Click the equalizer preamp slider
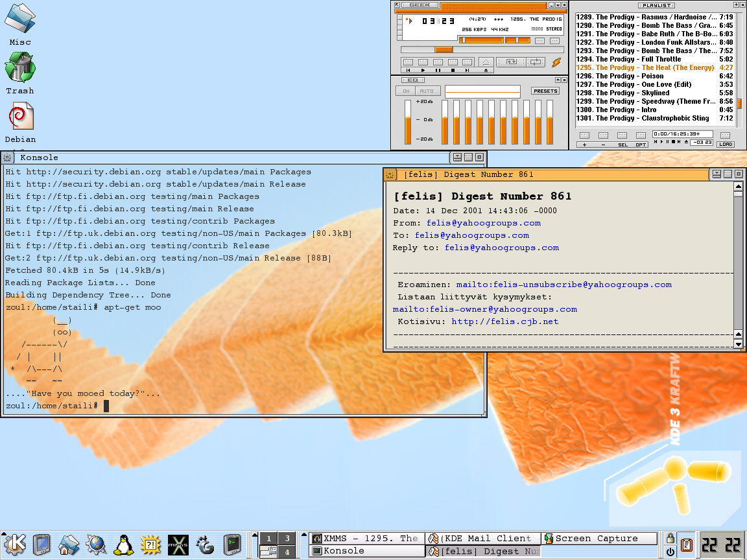 [408, 122]
